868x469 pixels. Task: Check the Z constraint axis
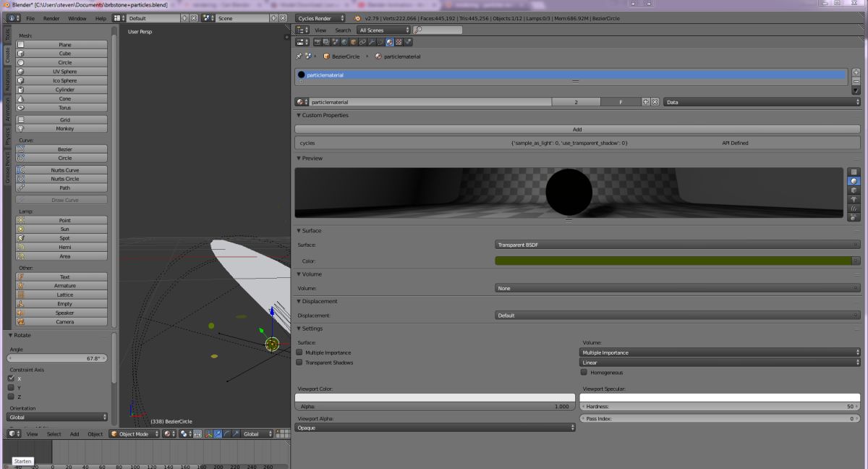point(11,397)
